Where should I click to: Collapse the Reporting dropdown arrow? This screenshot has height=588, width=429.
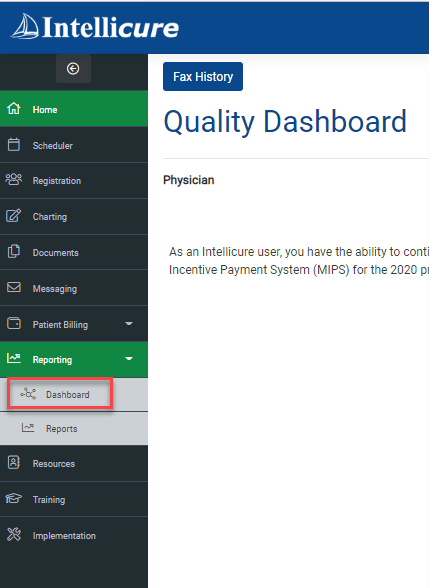point(129,359)
